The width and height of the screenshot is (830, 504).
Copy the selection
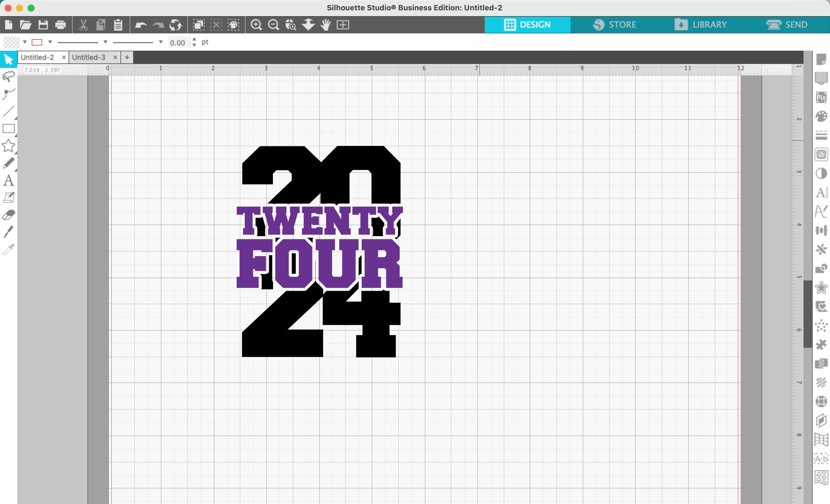point(101,24)
